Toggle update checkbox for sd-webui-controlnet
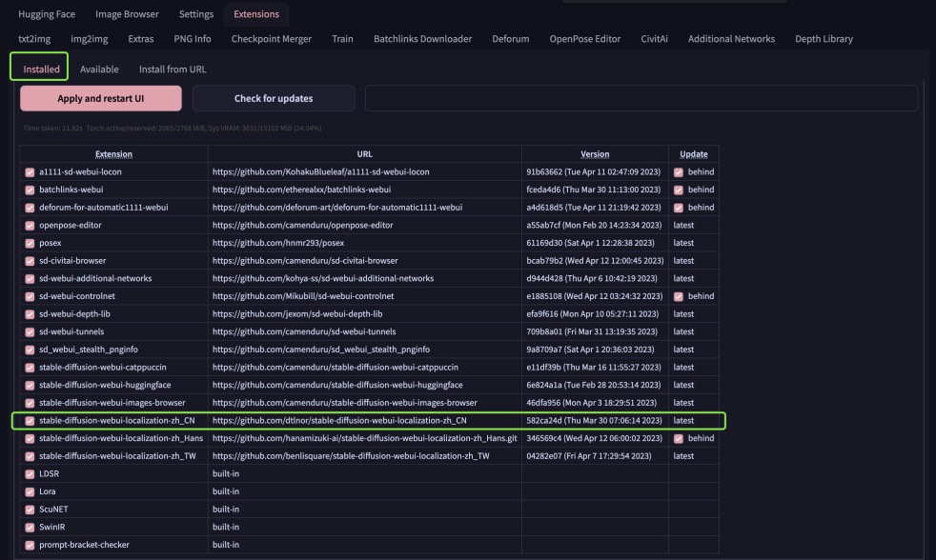 [x=678, y=296]
